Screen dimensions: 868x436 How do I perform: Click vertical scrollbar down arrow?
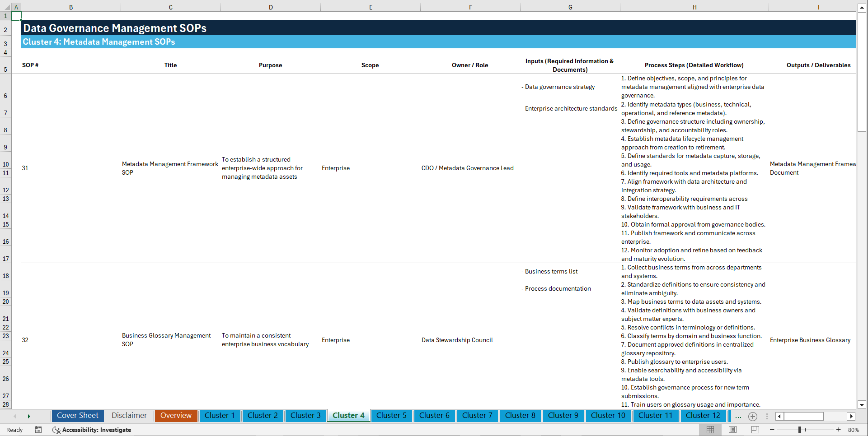862,405
